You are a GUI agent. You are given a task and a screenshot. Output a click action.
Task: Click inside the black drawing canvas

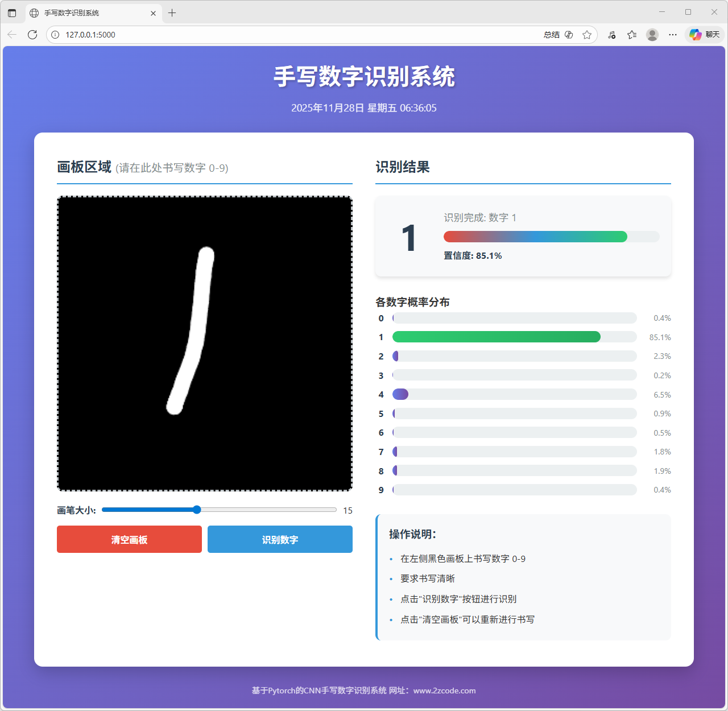click(x=205, y=344)
